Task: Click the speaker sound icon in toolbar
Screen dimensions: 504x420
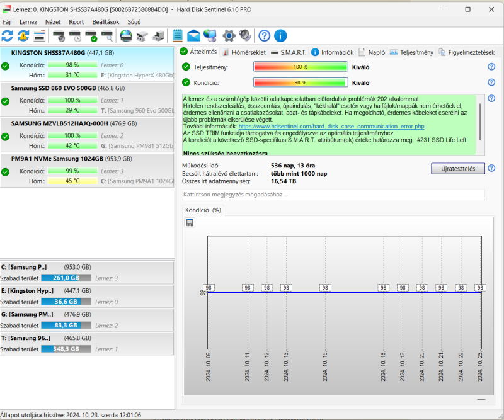Action: click(x=245, y=36)
